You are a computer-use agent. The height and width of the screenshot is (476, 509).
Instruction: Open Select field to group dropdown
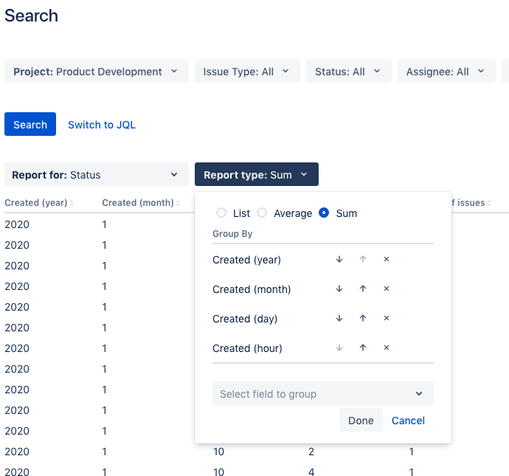click(323, 393)
